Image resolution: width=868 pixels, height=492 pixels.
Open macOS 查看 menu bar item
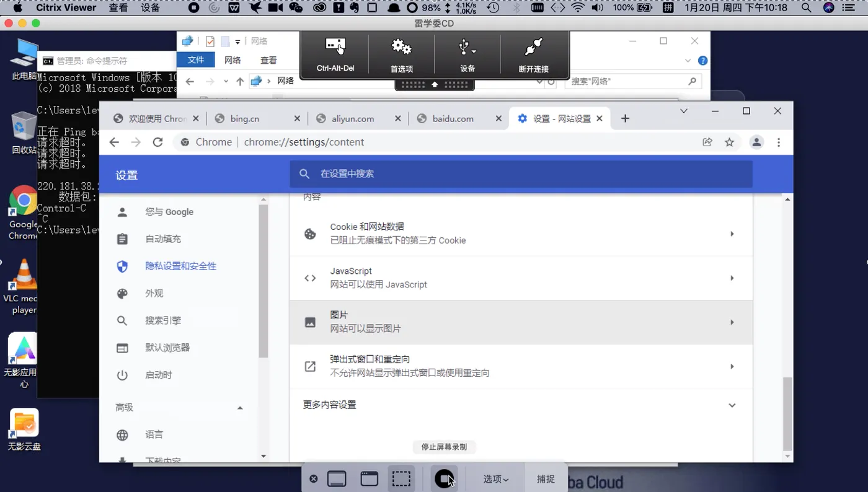tap(118, 7)
